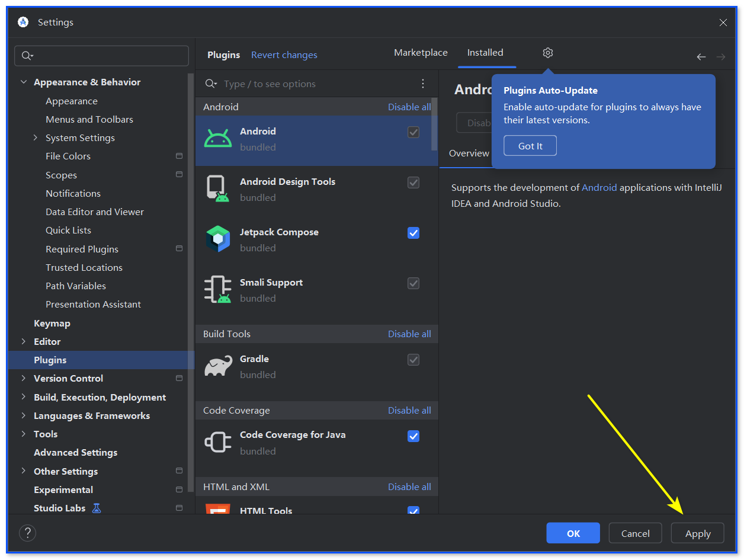Click the project-level icon next to Version Control
744x560 pixels.
(179, 378)
